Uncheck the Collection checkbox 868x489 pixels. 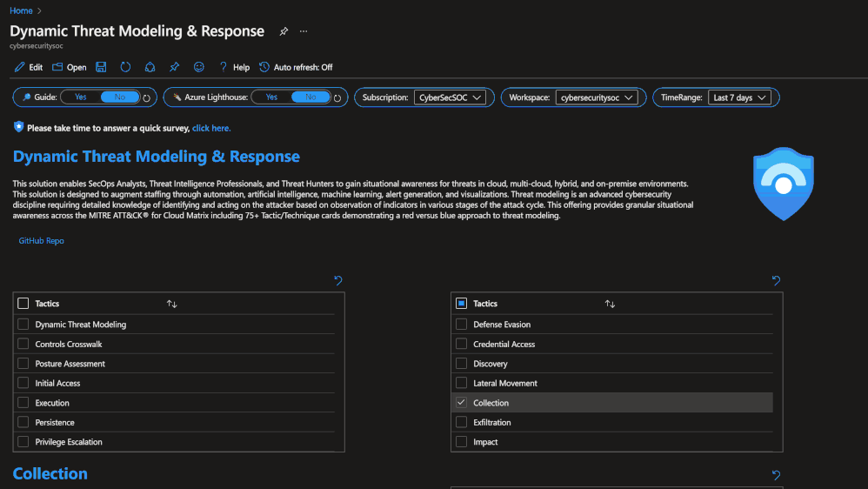tap(461, 403)
